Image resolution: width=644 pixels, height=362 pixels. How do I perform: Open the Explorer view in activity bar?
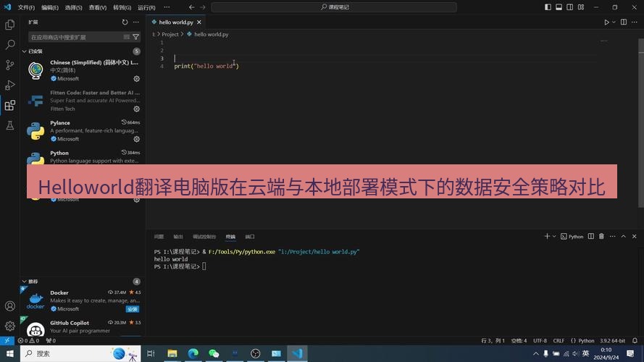[10, 25]
